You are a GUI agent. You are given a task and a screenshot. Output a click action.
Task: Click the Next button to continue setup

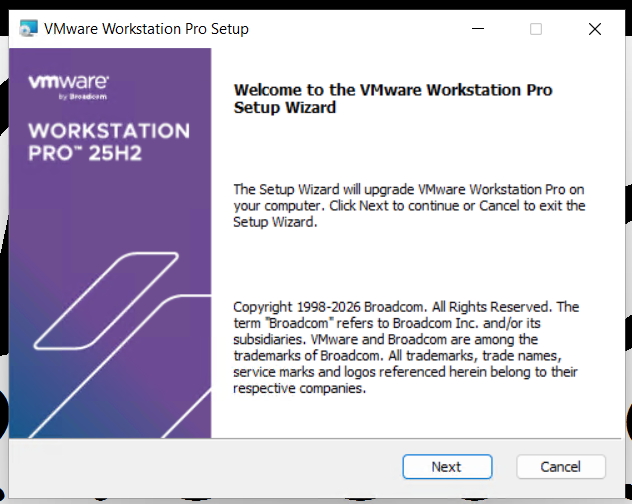click(446, 466)
